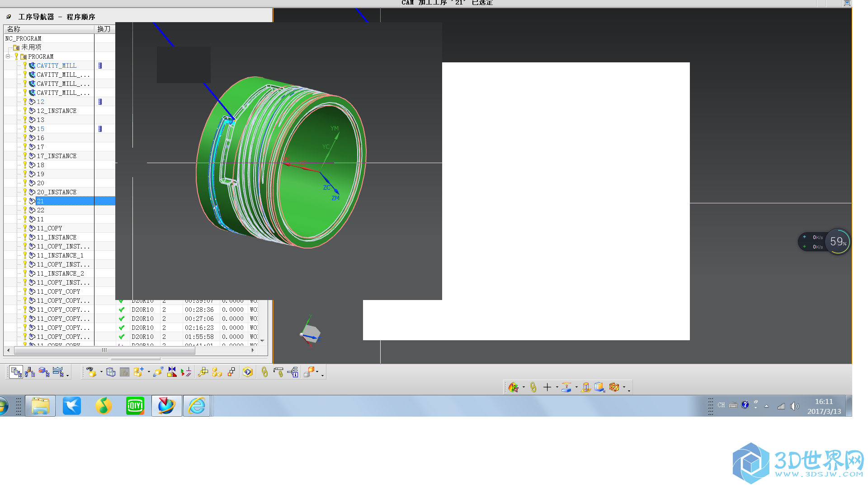Open dropdown beside extrude icon
The height and width of the screenshot is (488, 868).
576,387
